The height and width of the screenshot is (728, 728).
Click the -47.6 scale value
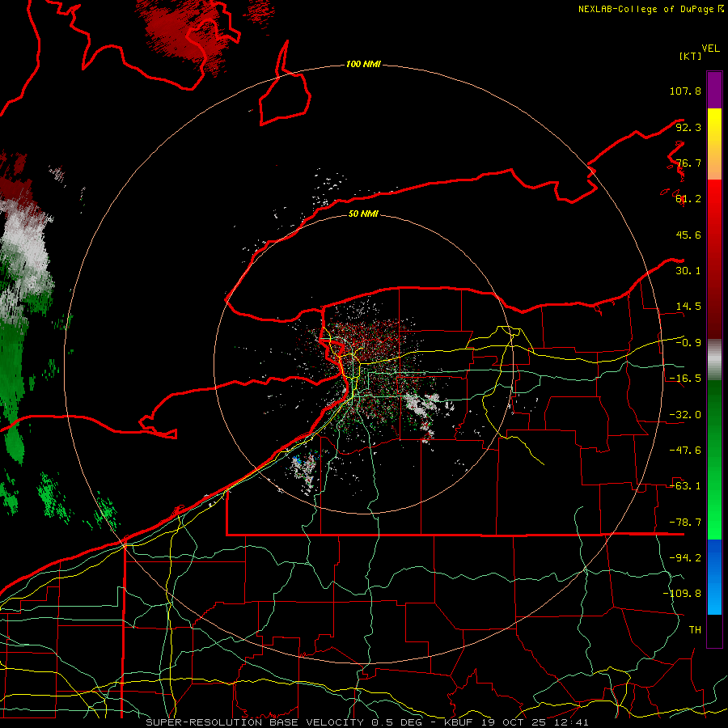pos(685,450)
